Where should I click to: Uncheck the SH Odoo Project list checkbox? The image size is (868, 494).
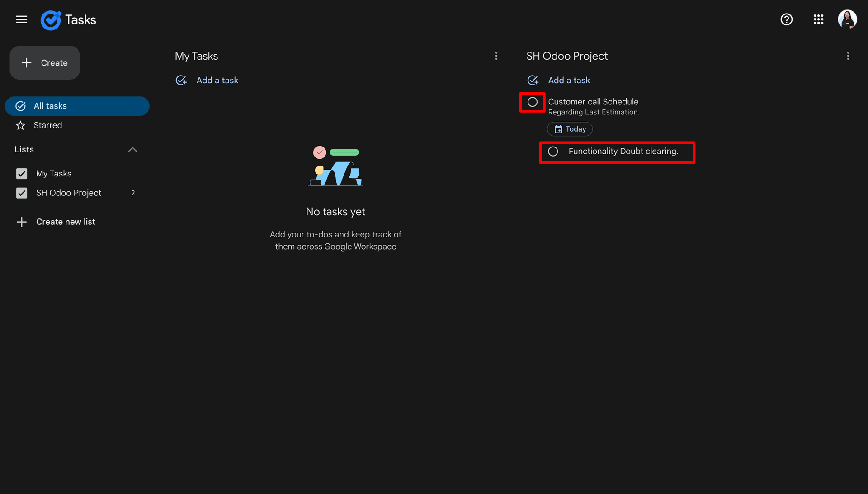pos(22,193)
